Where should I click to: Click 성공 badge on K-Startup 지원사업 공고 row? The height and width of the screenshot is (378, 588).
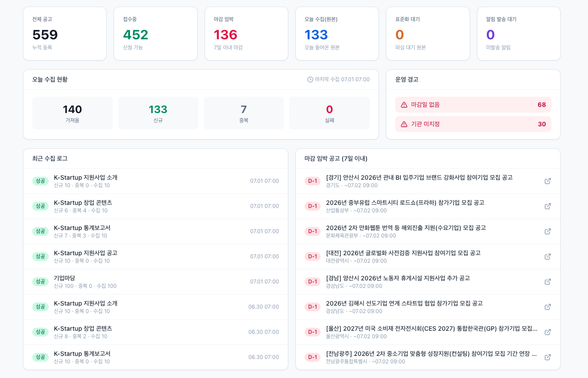40,257
